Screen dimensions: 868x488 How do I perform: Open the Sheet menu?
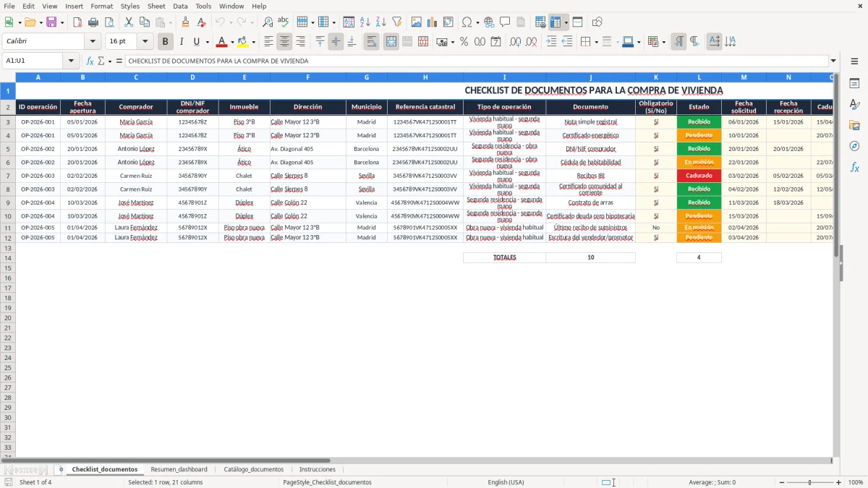tap(156, 6)
